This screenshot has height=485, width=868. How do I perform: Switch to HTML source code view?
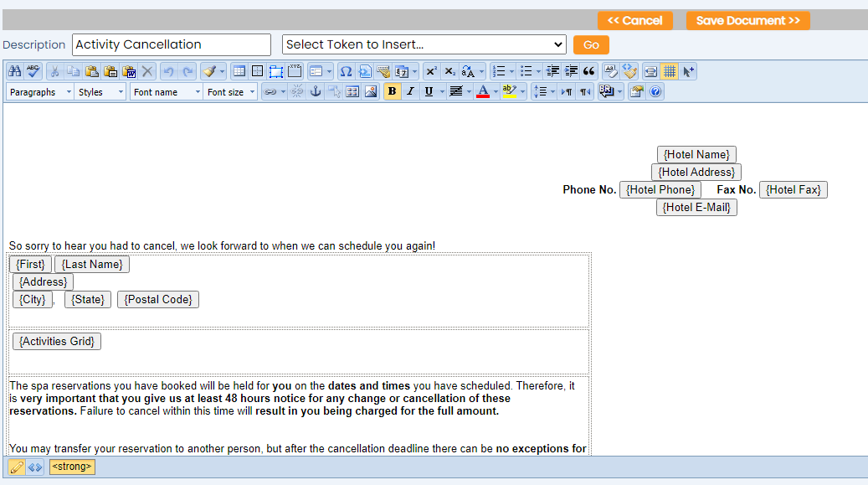pyautogui.click(x=35, y=467)
